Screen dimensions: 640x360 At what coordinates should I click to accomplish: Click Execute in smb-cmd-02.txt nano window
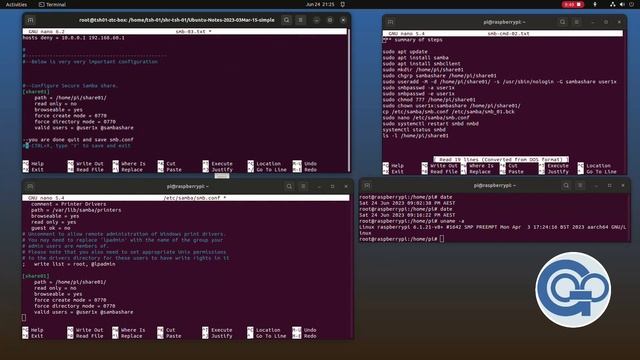pyautogui.click(x=553, y=166)
